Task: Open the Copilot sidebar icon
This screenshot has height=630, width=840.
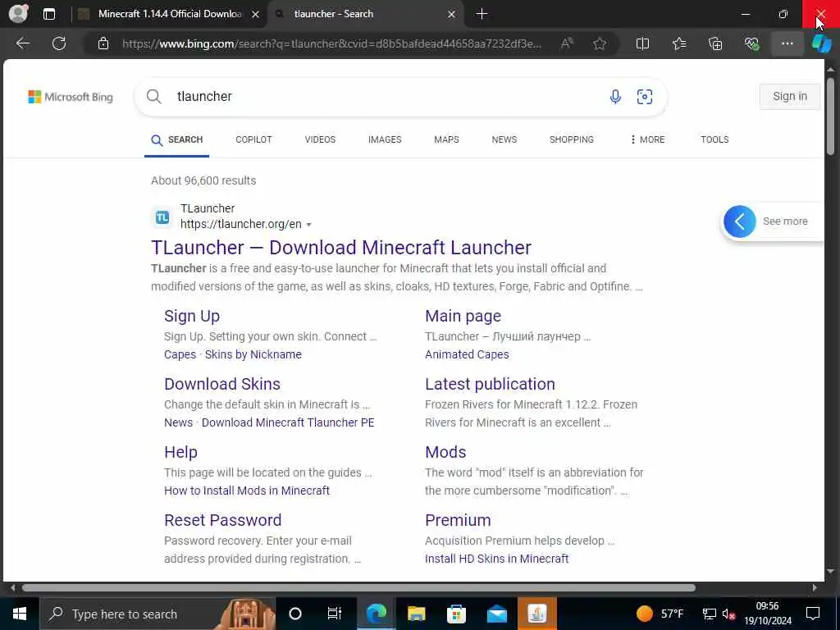Action: (x=821, y=43)
